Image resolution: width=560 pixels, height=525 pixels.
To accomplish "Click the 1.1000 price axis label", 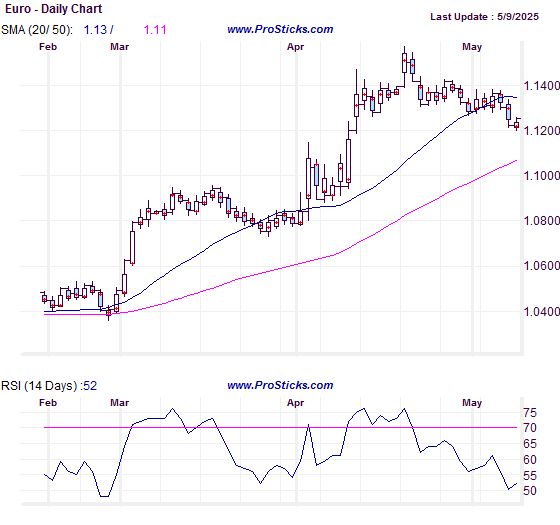I will tap(541, 176).
